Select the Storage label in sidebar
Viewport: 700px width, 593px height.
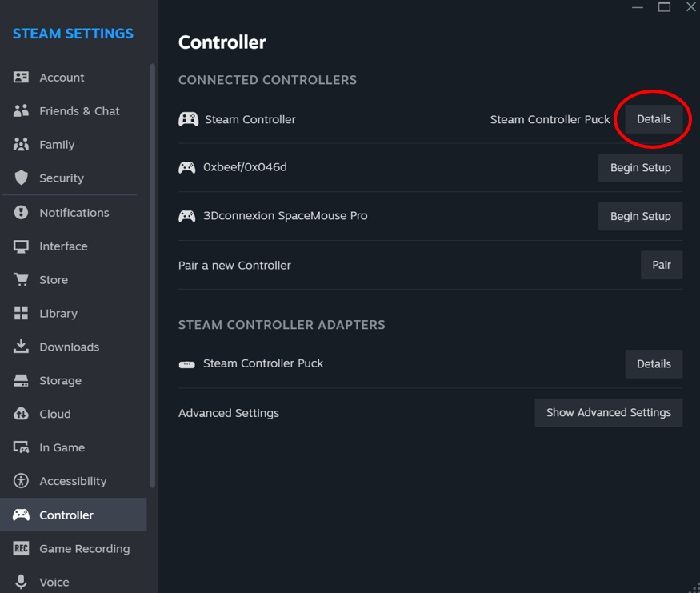click(x=60, y=380)
